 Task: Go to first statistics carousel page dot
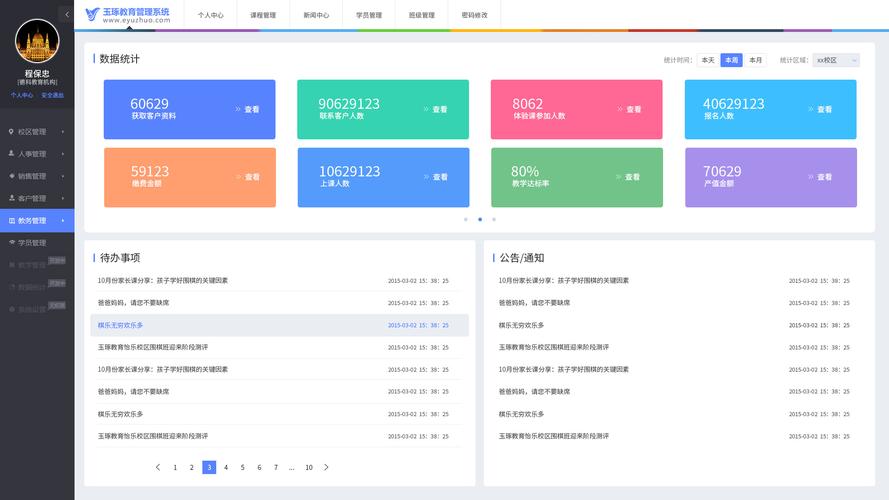point(466,219)
